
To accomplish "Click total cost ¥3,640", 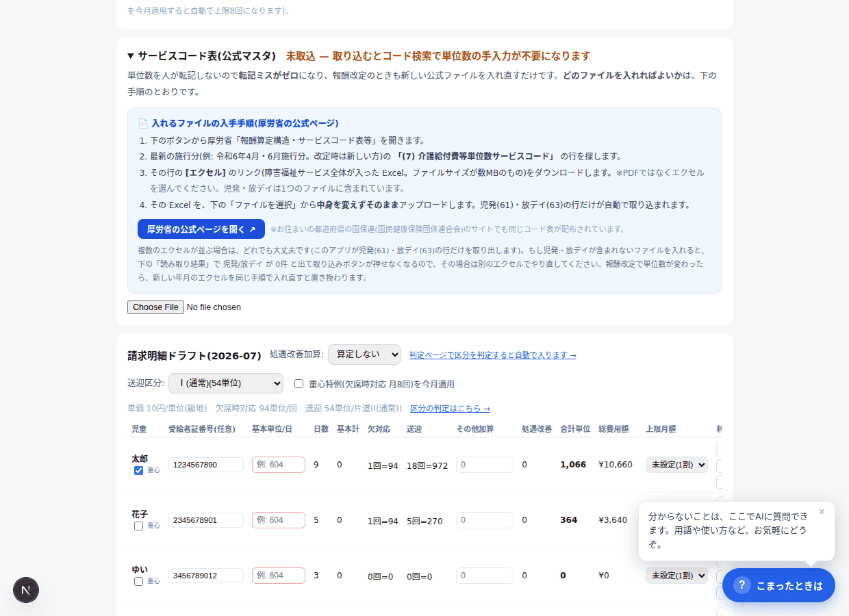I will (x=613, y=520).
